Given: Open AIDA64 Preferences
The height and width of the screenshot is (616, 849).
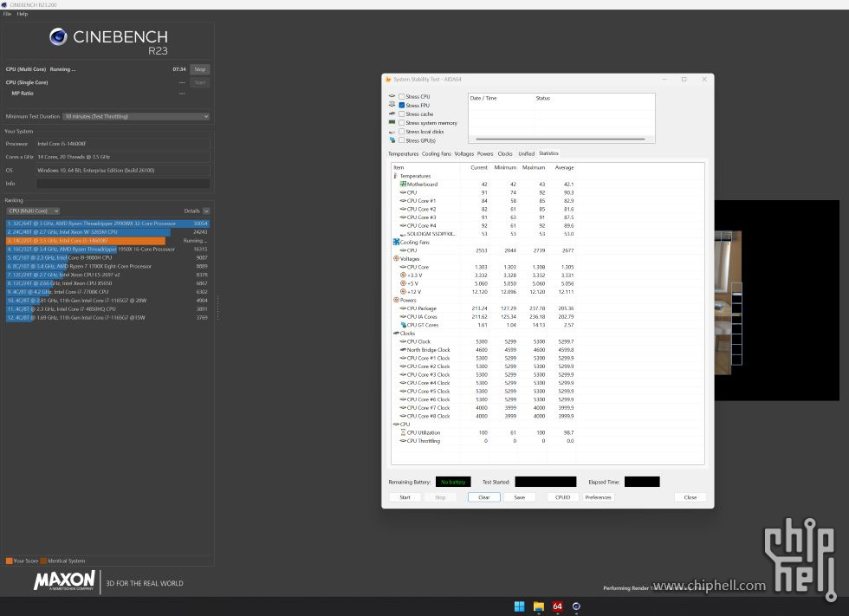Looking at the screenshot, I should (599, 497).
